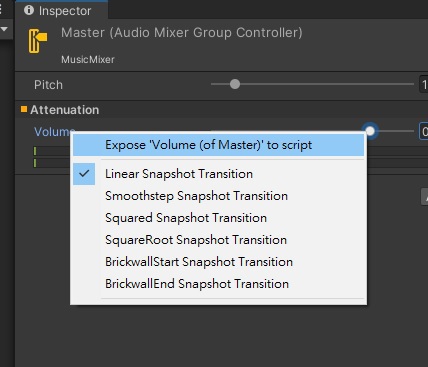Click the MusicMixer asset name label
The image size is (428, 367).
coord(88,59)
